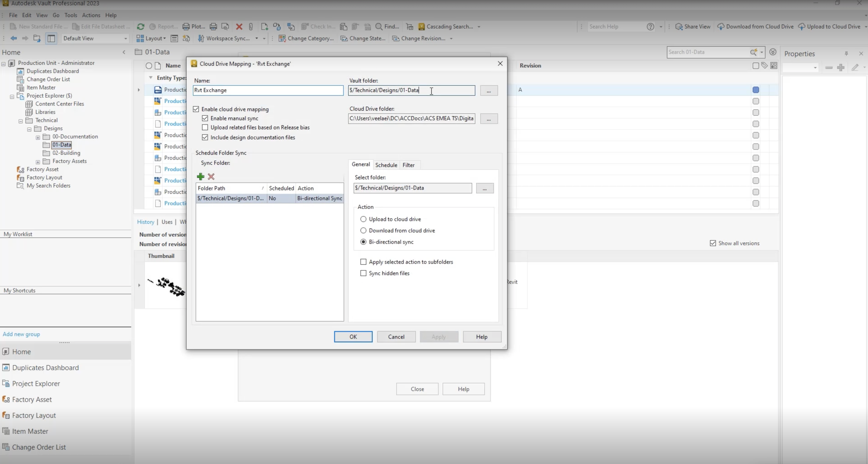Expand the Factory Assets folder

point(38,162)
